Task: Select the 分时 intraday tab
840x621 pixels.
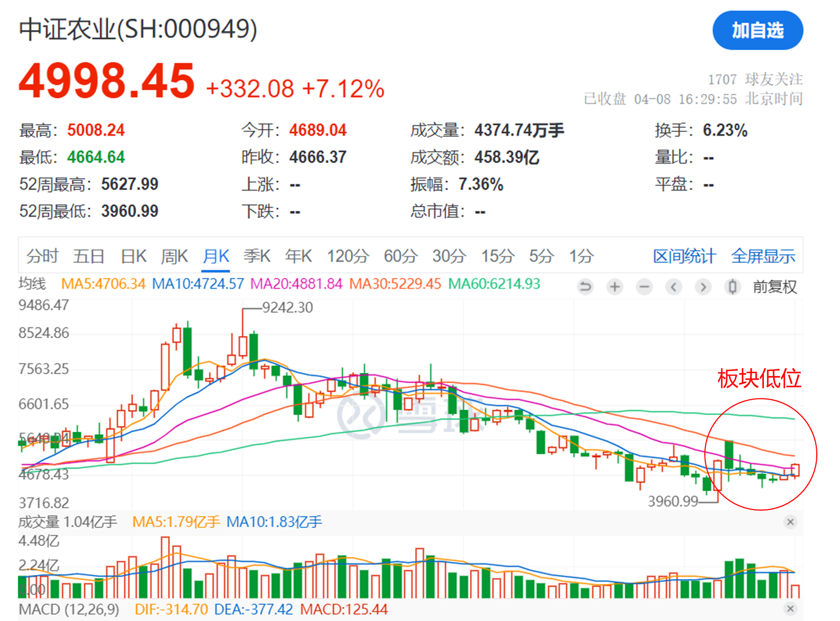Action: (x=42, y=256)
